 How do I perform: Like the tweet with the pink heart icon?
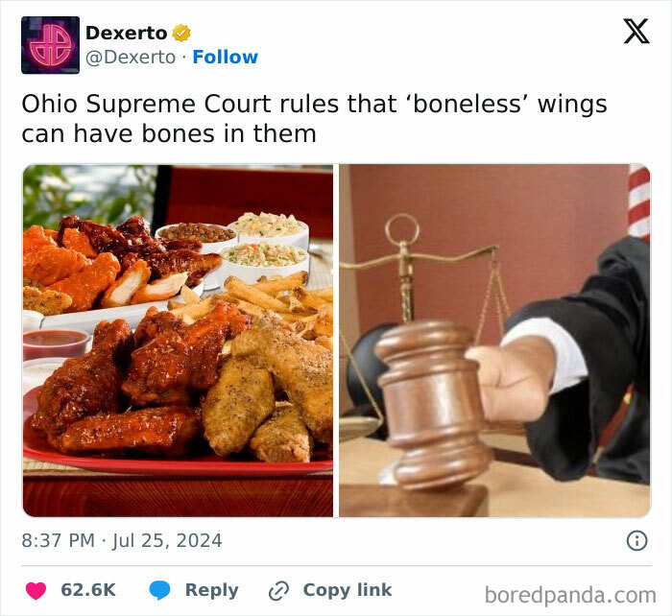coord(36,590)
